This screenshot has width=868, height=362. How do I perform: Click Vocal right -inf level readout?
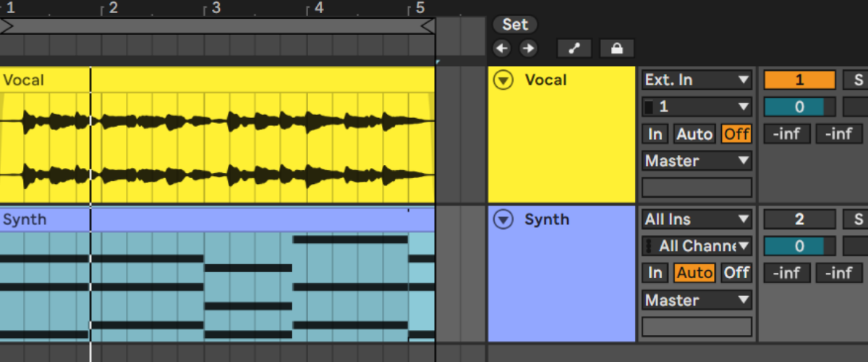tap(839, 133)
